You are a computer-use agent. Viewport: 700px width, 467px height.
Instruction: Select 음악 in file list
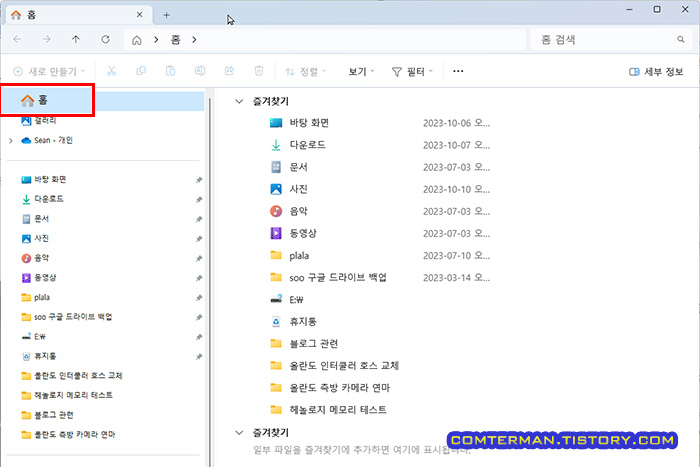click(x=289, y=211)
